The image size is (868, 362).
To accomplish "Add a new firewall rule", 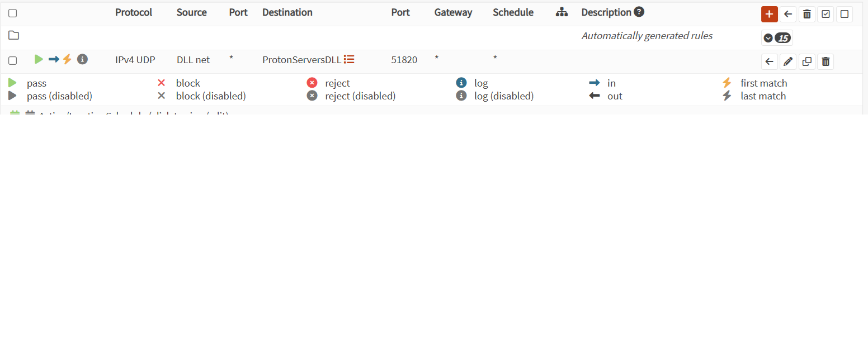I will (769, 15).
